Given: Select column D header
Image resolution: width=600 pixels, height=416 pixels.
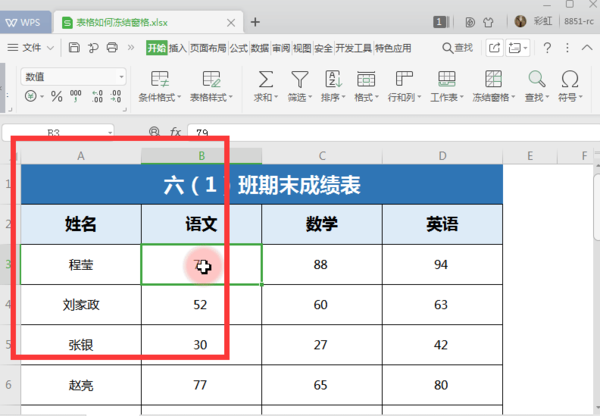Looking at the screenshot, I should (x=442, y=156).
